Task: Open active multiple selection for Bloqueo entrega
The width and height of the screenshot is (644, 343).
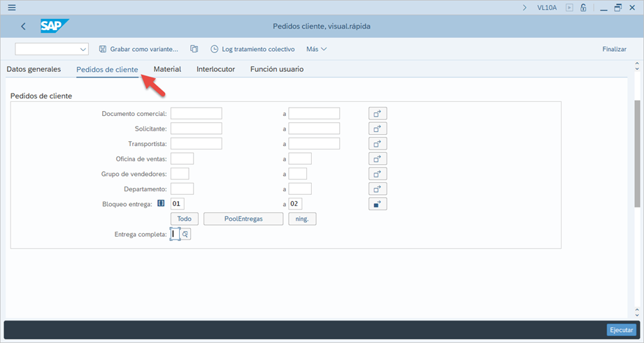Action: [x=378, y=204]
